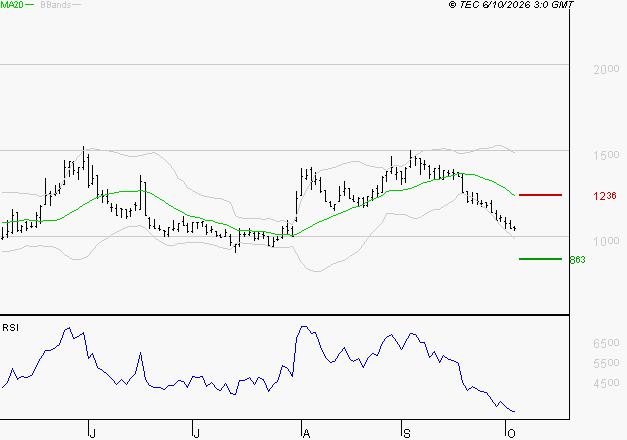Click the A month marker
The width and height of the screenshot is (627, 440).
pyautogui.click(x=306, y=433)
